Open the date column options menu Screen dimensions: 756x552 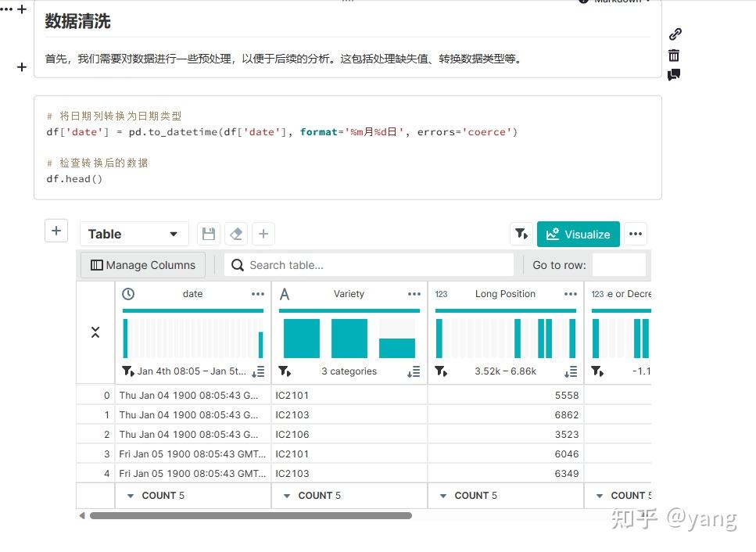[x=258, y=293]
